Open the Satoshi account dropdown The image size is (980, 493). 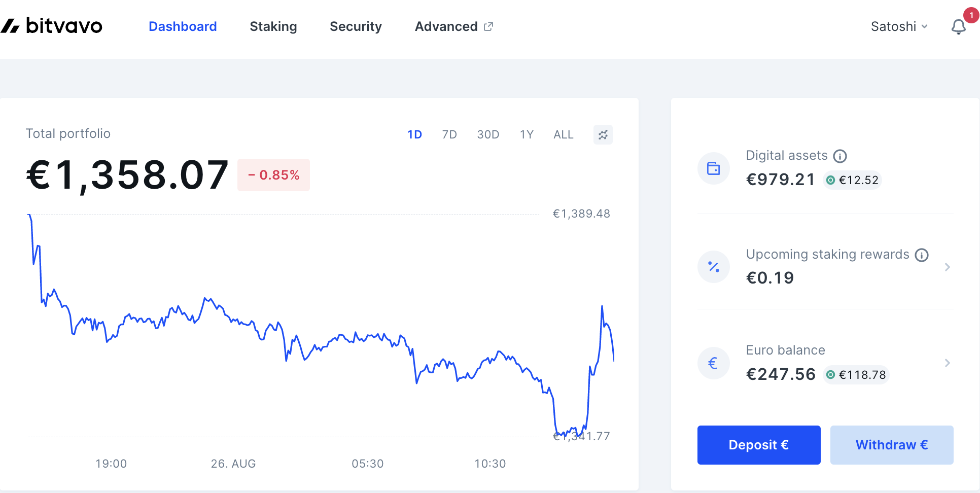pyautogui.click(x=899, y=26)
